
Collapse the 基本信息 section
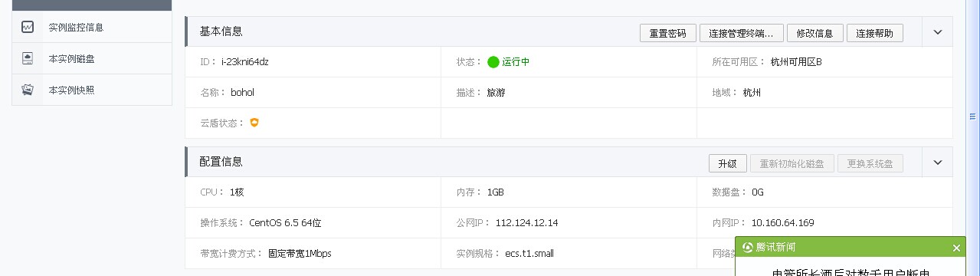pos(937,32)
